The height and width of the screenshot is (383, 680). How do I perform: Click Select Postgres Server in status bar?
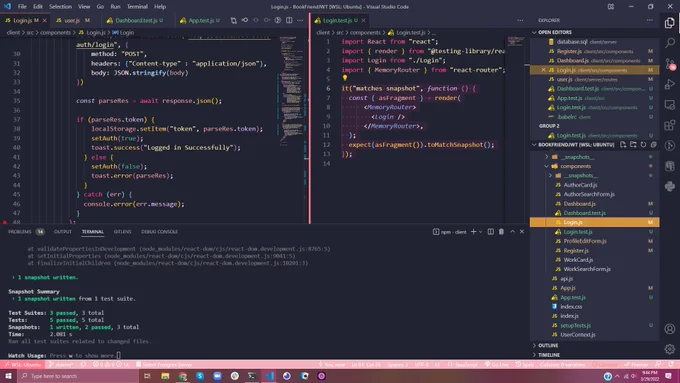[163, 364]
